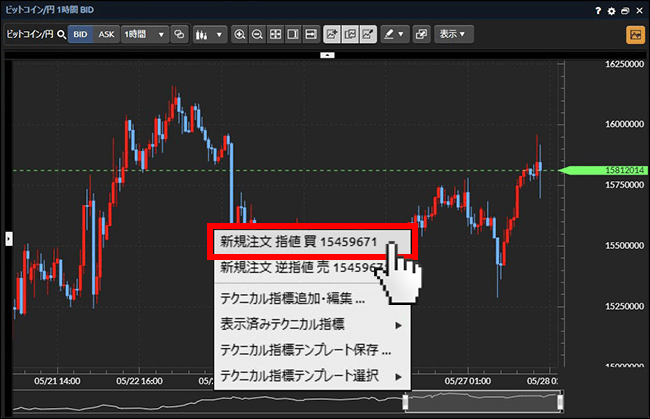The width and height of the screenshot is (650, 419).
Task: Click the right handle of range slider
Action: (561, 401)
